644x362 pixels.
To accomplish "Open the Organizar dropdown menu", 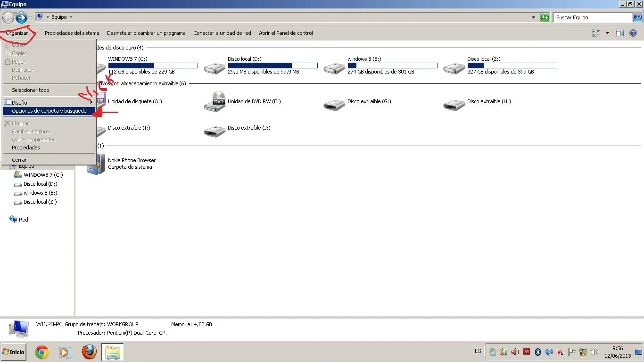I will click(17, 33).
